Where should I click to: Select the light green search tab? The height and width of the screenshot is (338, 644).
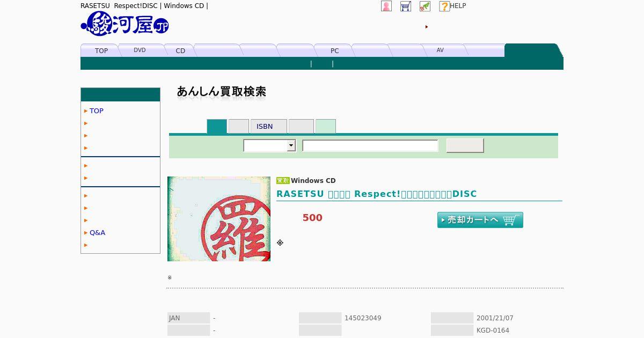point(326,127)
